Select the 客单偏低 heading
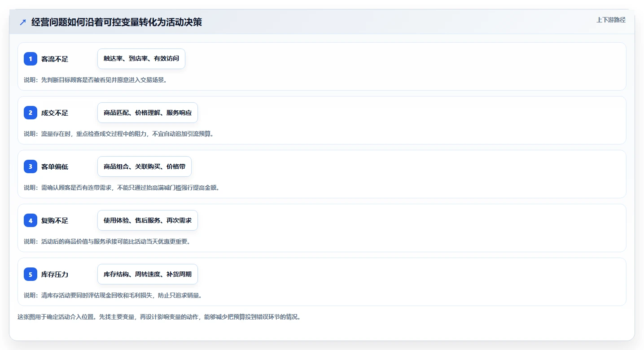 (x=55, y=166)
